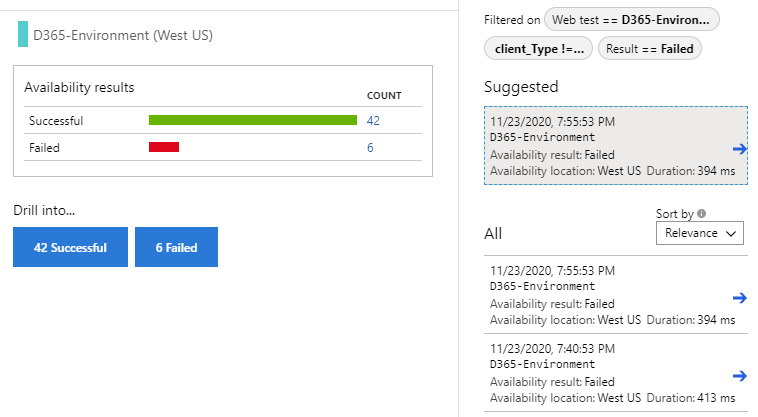The width and height of the screenshot is (758, 417).
Task: Select the first result in the All list
Action: coord(605,296)
